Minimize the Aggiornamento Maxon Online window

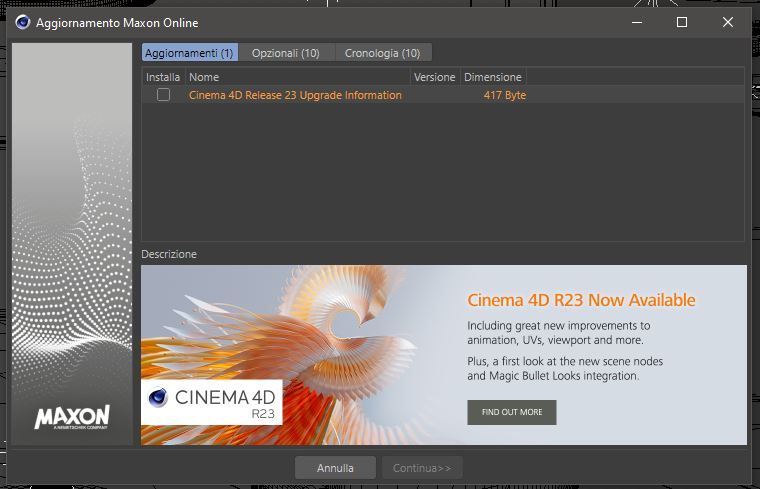pyautogui.click(x=637, y=22)
